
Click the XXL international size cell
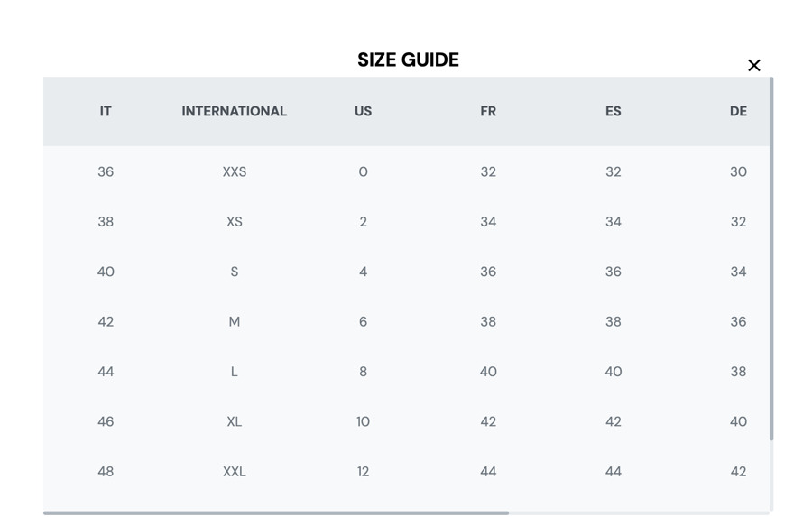pos(235,472)
